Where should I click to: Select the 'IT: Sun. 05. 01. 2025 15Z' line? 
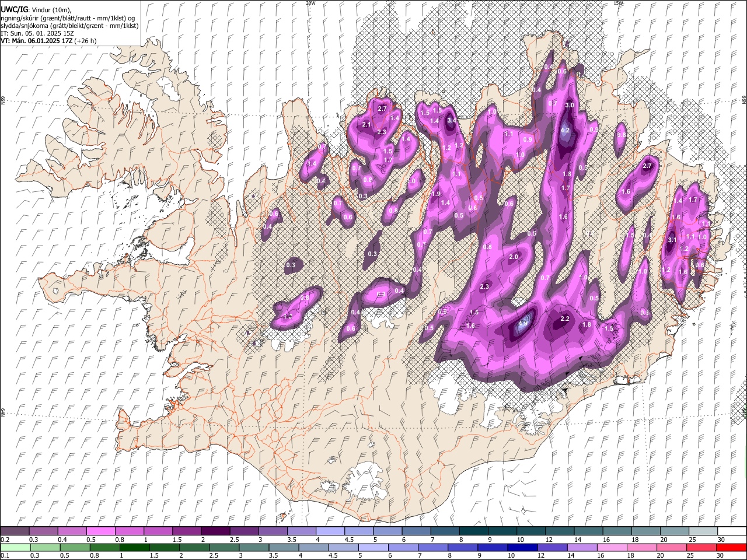click(37, 33)
